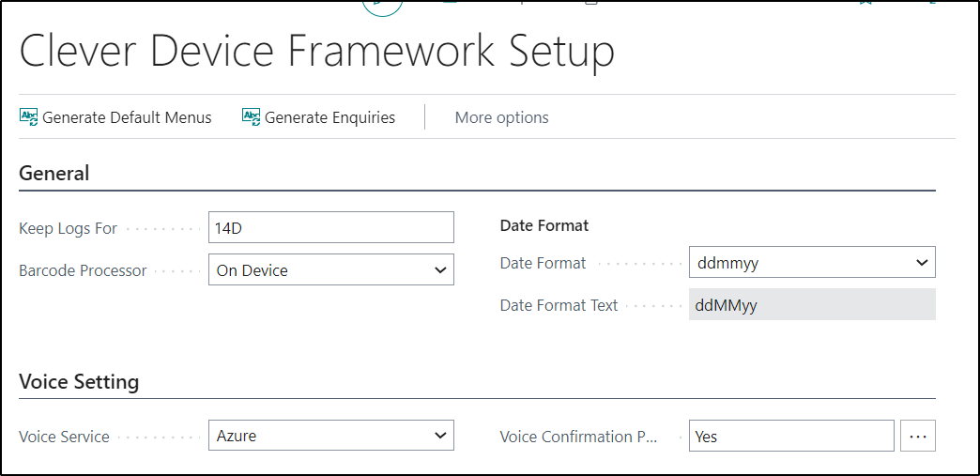Image resolution: width=980 pixels, height=476 pixels.
Task: Collapse the Voice Setting section heading
Action: pyautogui.click(x=79, y=381)
